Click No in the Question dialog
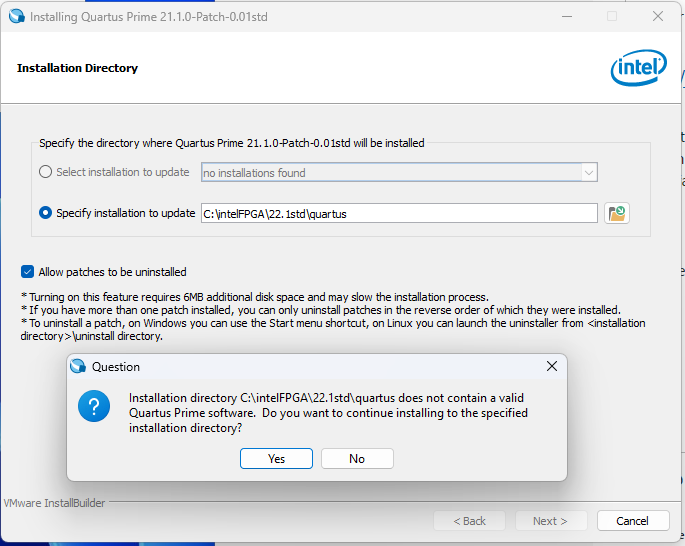Screen dimensions: 685x546 coord(357,459)
